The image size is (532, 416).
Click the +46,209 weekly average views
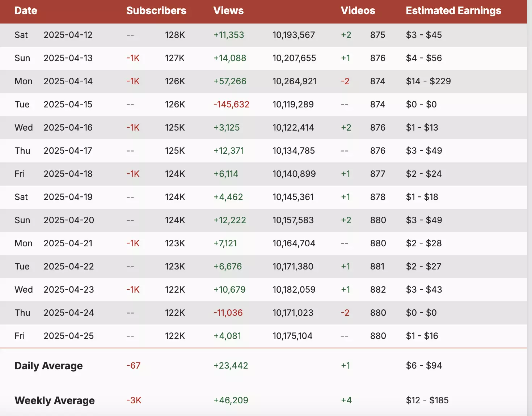[231, 400]
